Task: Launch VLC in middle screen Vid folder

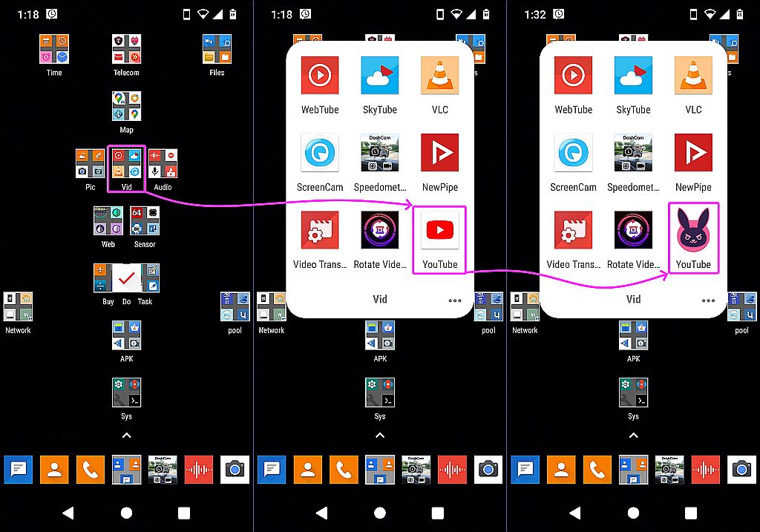Action: [439, 76]
